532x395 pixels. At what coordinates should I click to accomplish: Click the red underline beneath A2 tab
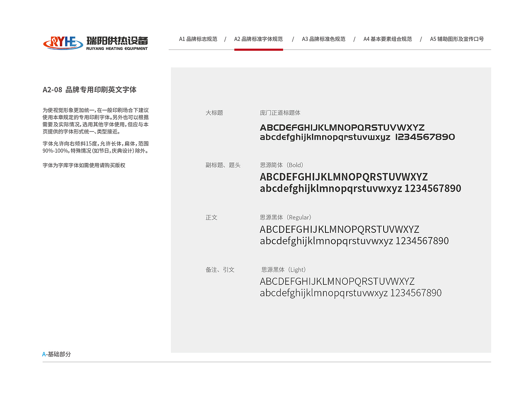tap(259, 49)
